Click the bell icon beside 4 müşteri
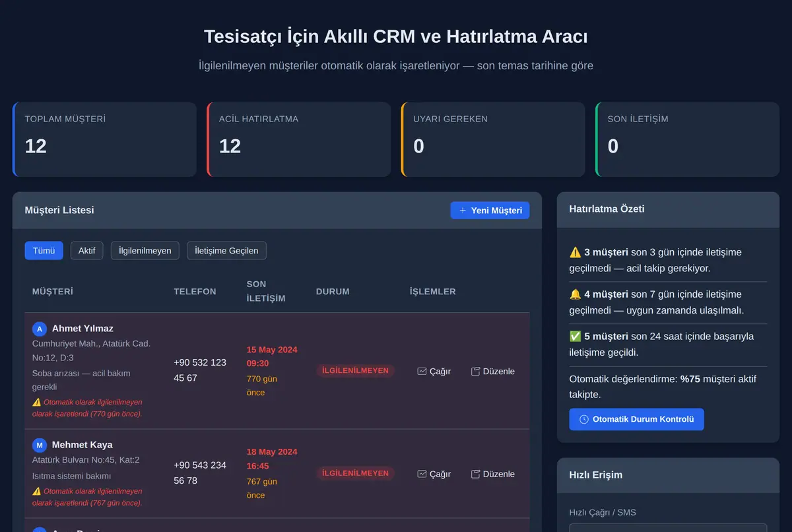This screenshot has height=532, width=792. 575,294
